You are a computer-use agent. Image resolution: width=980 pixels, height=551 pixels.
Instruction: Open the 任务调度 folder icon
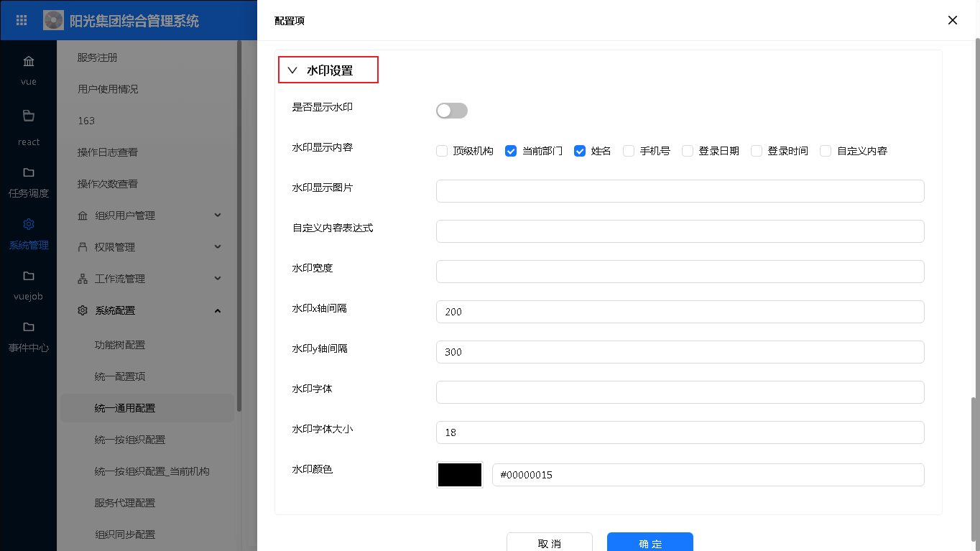coord(29,172)
